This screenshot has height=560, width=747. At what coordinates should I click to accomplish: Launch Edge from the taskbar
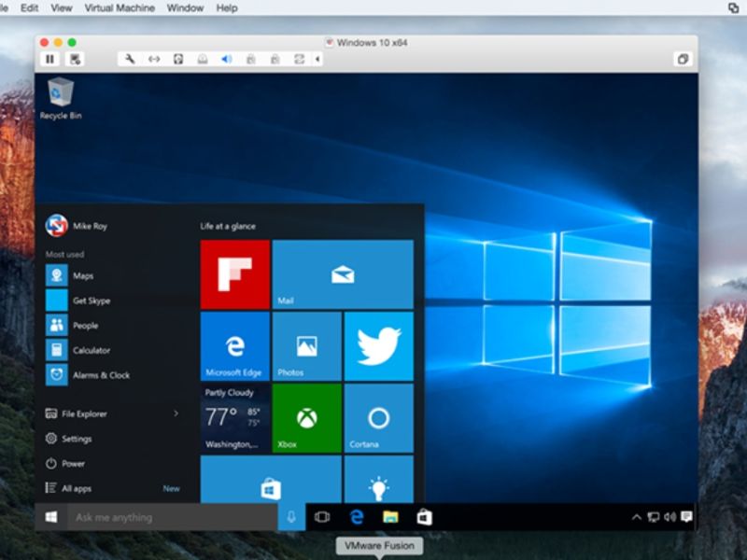(x=357, y=517)
